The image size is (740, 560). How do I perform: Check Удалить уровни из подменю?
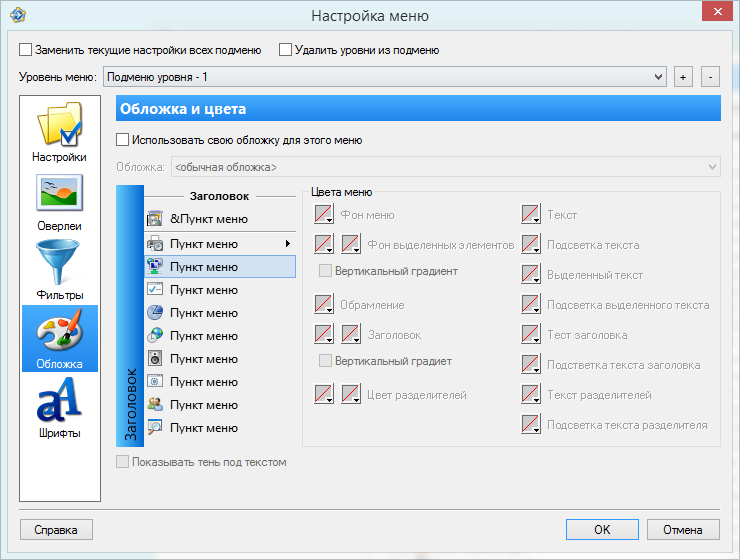[286, 50]
